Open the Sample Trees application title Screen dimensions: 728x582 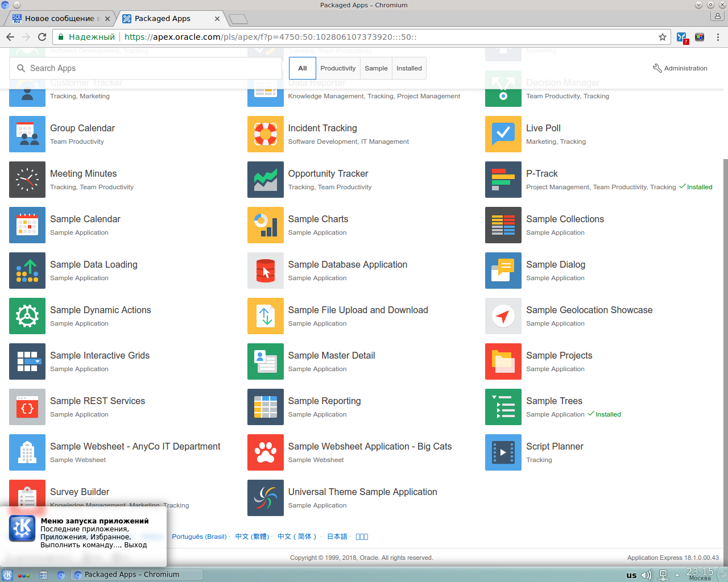(x=554, y=401)
